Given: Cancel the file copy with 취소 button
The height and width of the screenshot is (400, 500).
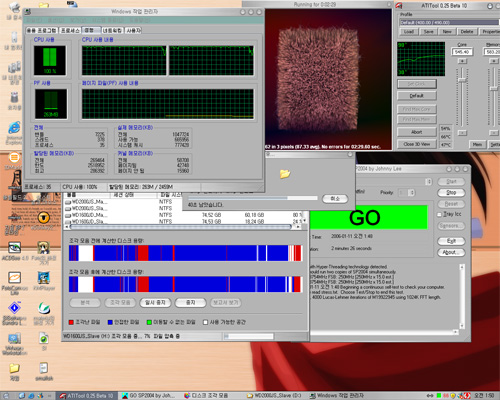Looking at the screenshot, I should [x=335, y=199].
